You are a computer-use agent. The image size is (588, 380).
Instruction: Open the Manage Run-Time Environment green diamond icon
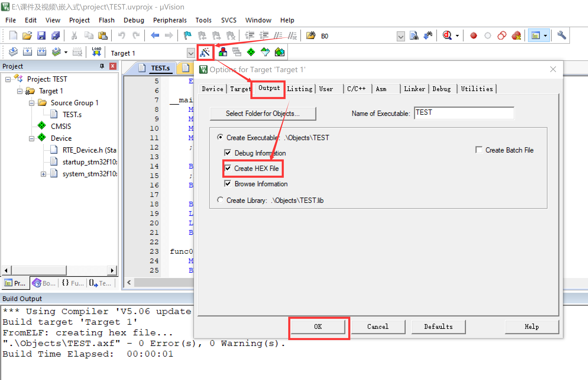251,52
